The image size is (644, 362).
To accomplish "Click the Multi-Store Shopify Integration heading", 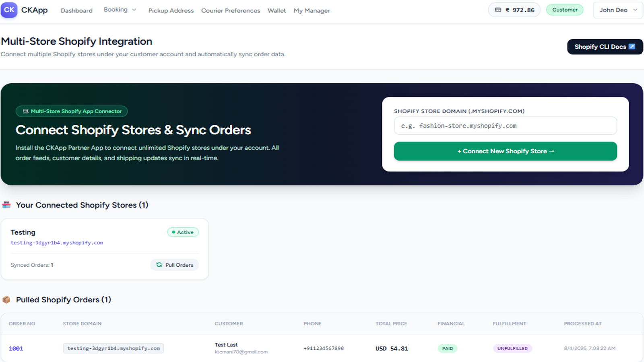I will tap(76, 41).
